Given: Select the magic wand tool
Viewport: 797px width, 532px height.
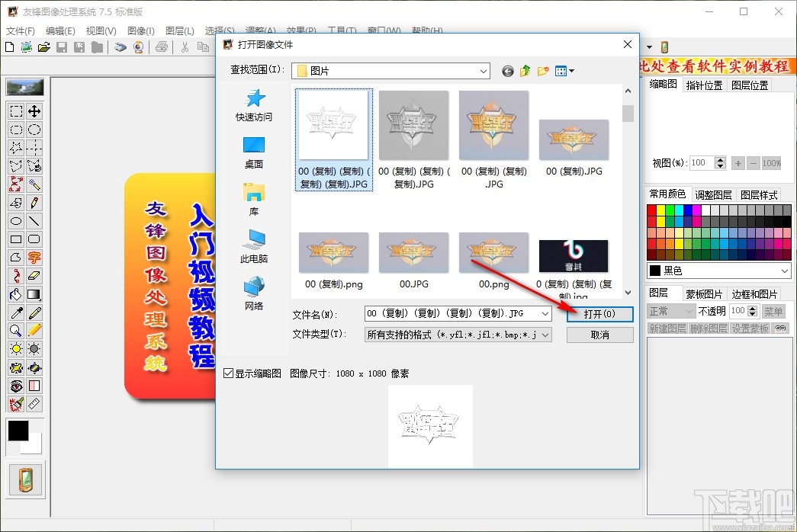Looking at the screenshot, I should [x=34, y=184].
